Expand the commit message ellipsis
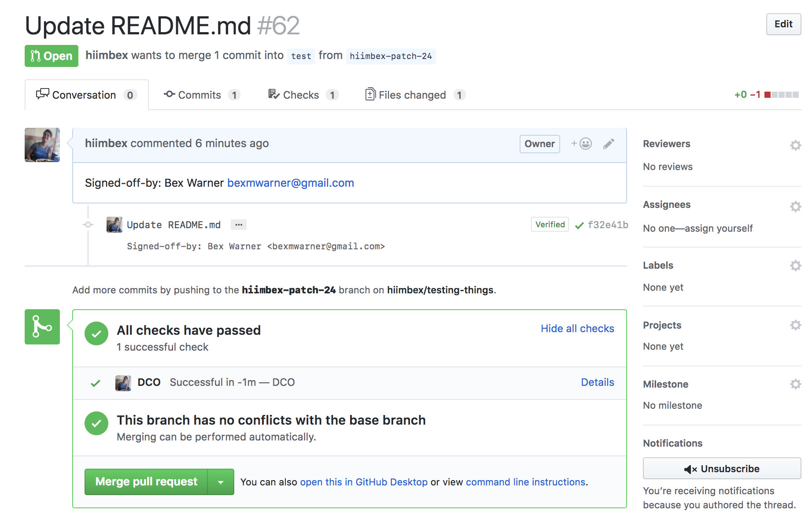This screenshot has height=518, width=812. (x=238, y=225)
